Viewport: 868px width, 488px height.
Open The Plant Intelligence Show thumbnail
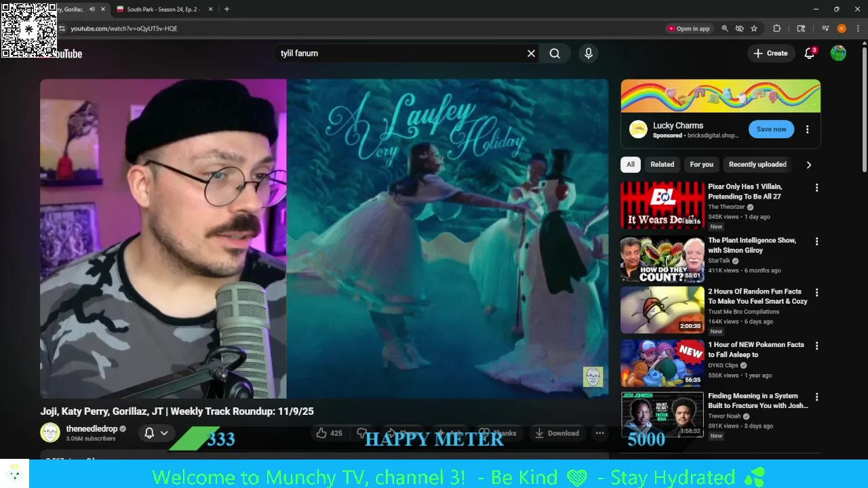tap(663, 259)
